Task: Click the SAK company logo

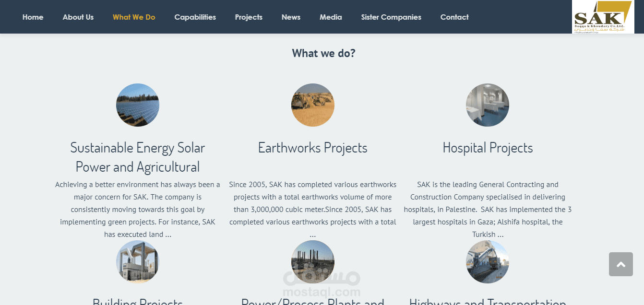Action: click(603, 17)
